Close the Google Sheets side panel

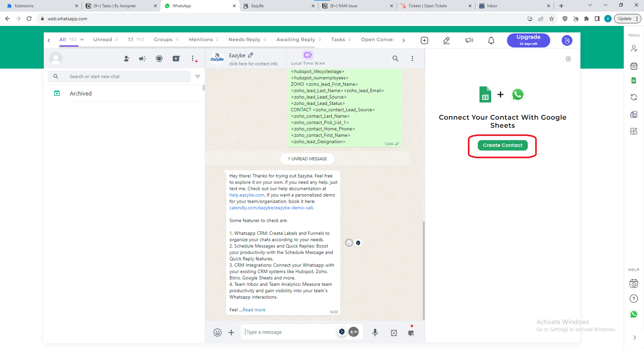tap(568, 59)
